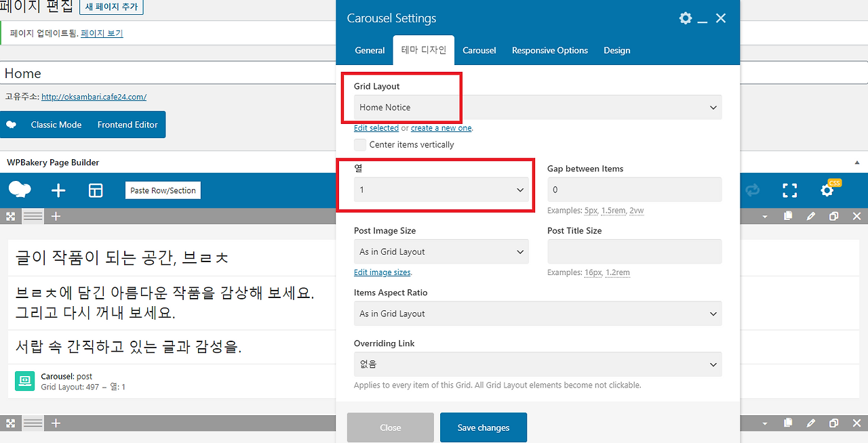Screen dimensions: 868x443
Task: Open the oksambari.cafe24.com permalink
Action: tap(94, 97)
